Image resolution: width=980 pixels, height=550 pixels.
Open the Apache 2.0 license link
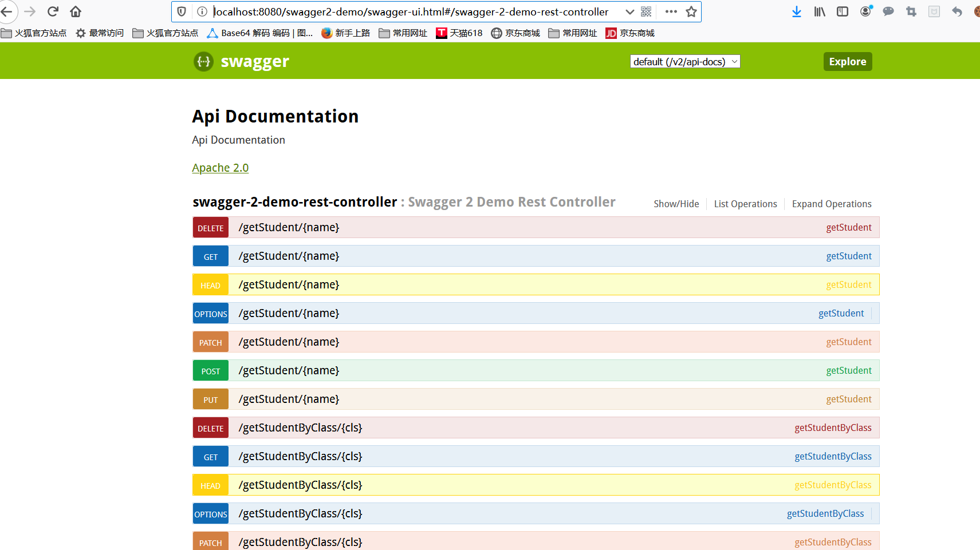[221, 168]
